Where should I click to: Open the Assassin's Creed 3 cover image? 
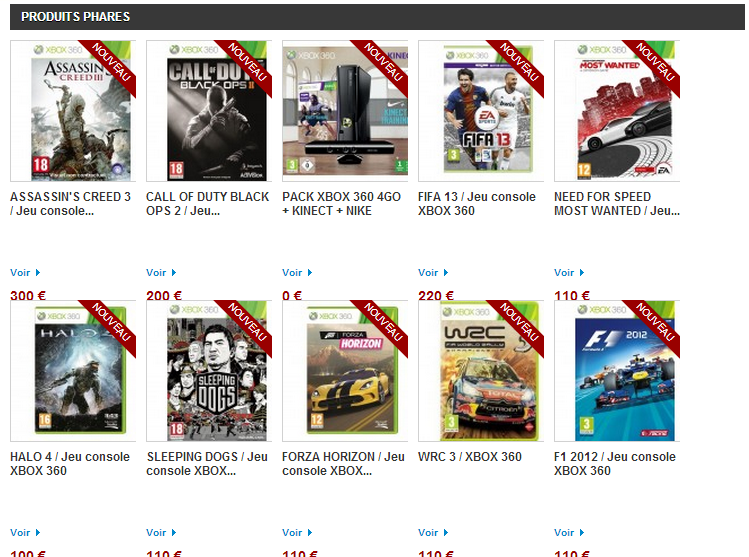73,111
